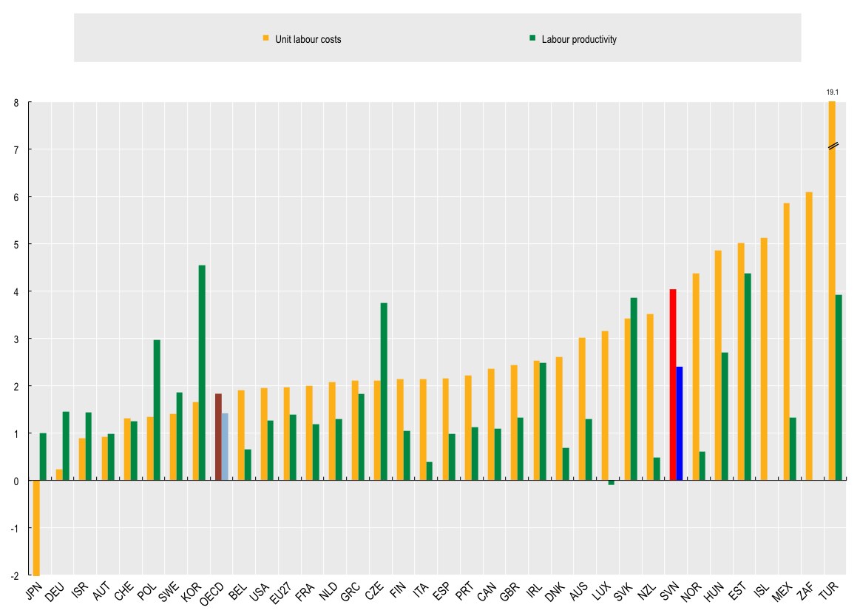Click the tall green KOR productivity bar
This screenshot has width=860, height=616.
pos(202,373)
